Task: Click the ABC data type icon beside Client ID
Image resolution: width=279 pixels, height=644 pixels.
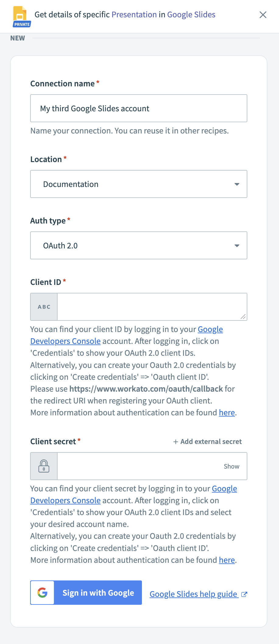Action: pyautogui.click(x=44, y=306)
